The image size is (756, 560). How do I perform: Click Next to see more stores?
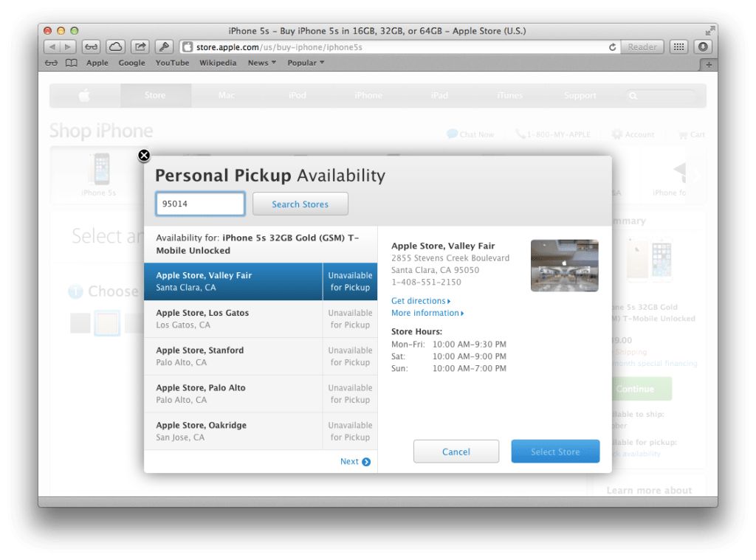point(355,462)
